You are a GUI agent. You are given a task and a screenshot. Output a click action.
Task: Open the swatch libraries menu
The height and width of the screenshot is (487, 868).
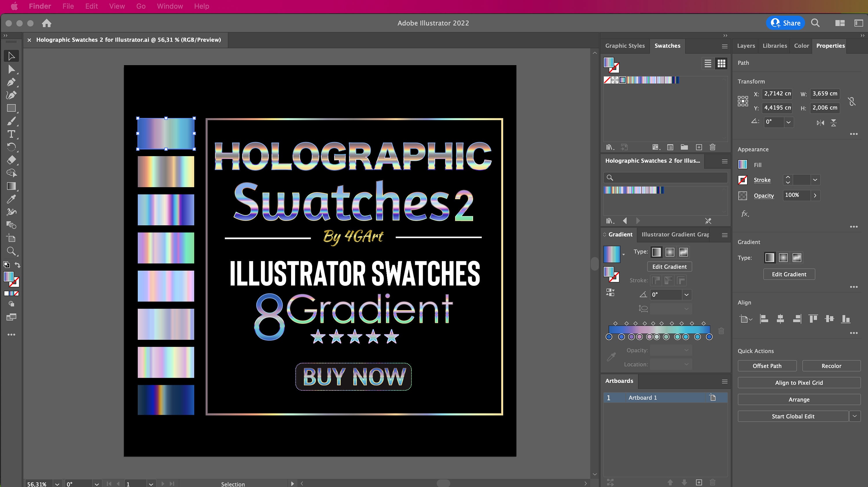610,147
